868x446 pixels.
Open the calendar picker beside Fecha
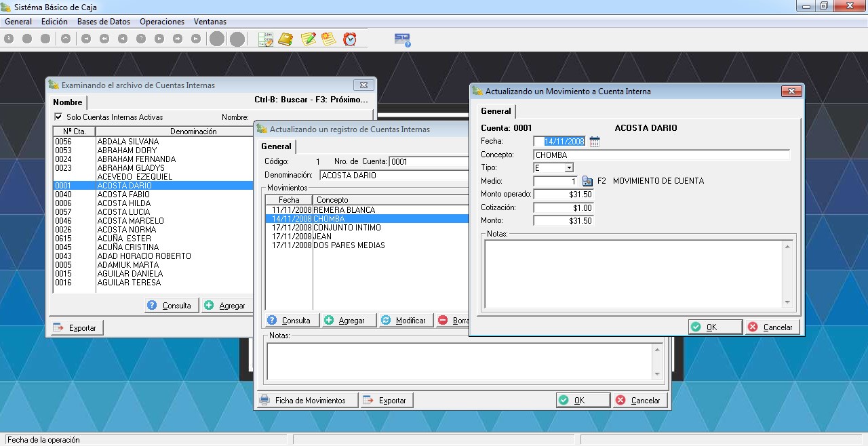coord(595,142)
